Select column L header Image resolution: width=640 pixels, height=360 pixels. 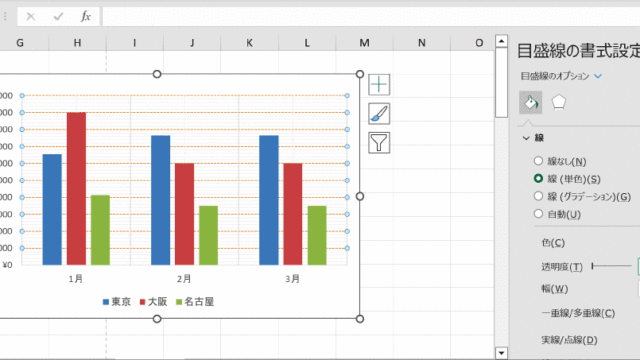(307, 43)
